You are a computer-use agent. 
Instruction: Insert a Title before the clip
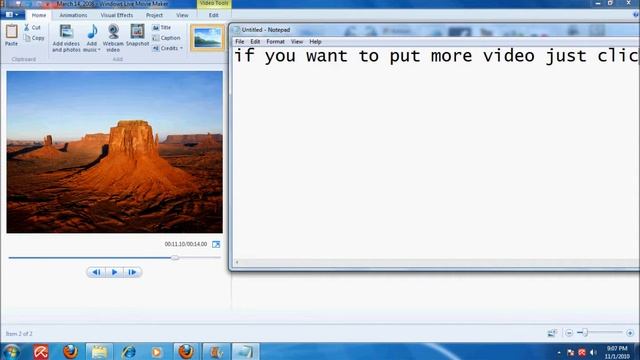click(162, 27)
